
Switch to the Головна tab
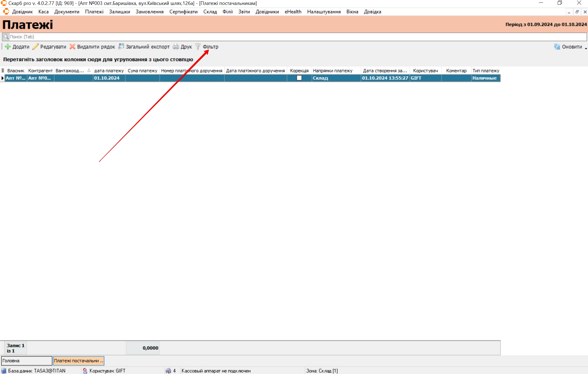click(27, 361)
